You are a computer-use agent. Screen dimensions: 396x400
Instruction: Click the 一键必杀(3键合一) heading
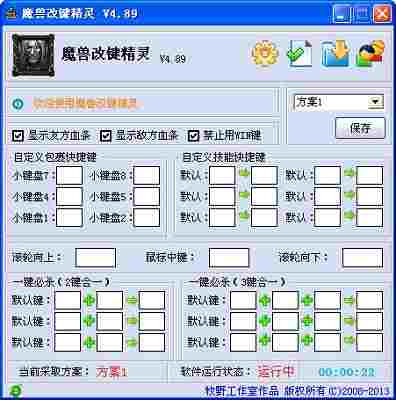pos(237,282)
